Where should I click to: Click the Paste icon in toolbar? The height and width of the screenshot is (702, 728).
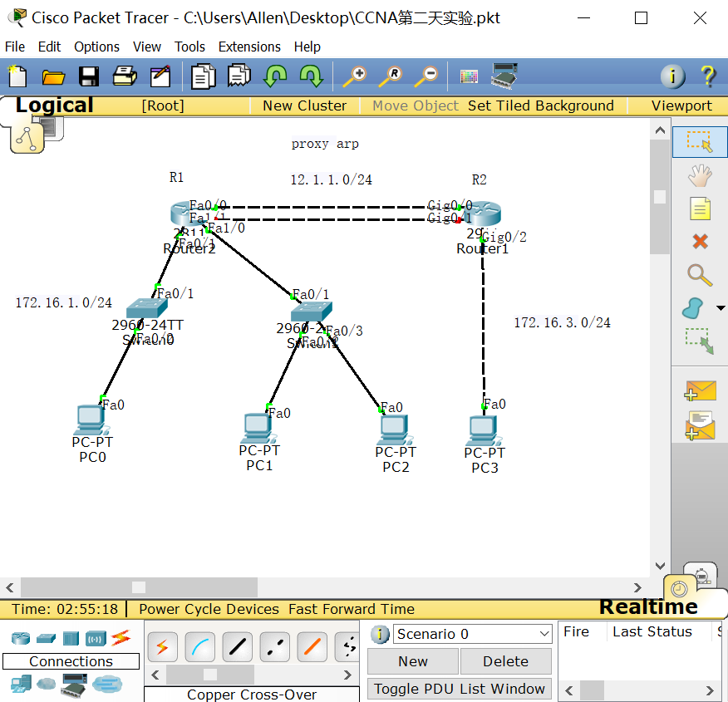tap(239, 76)
